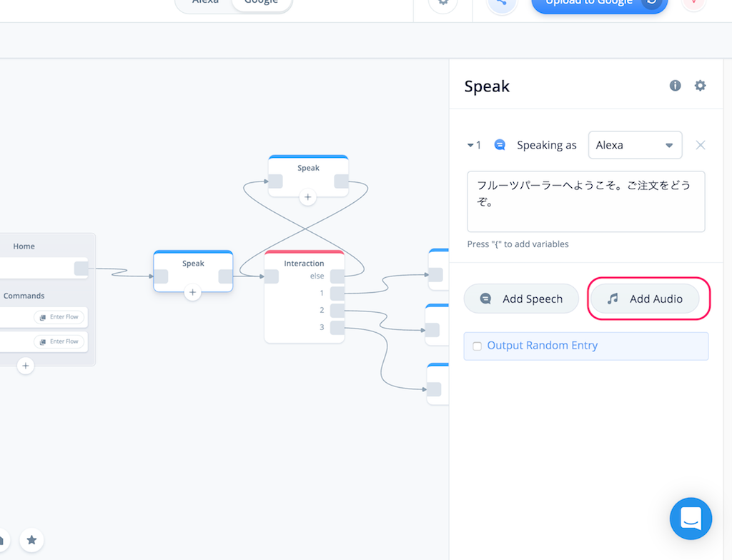
Task: Add a new speech entry
Action: 521,299
